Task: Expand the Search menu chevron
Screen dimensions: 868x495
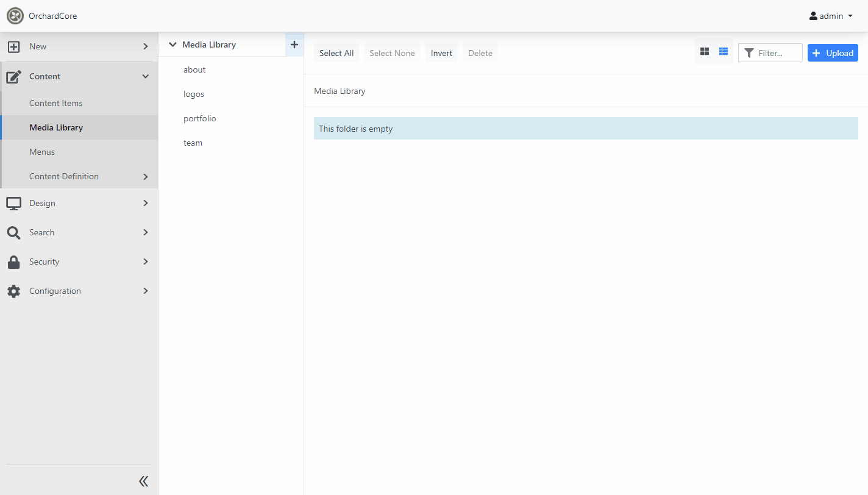Action: pos(145,232)
